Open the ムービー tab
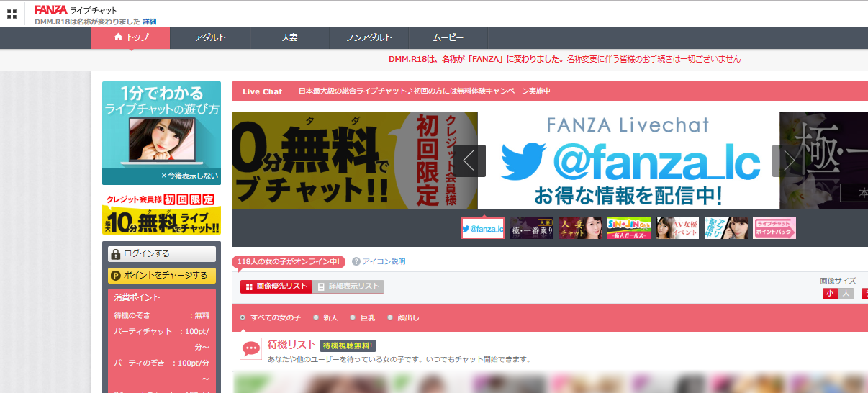The image size is (868, 393). coord(448,38)
